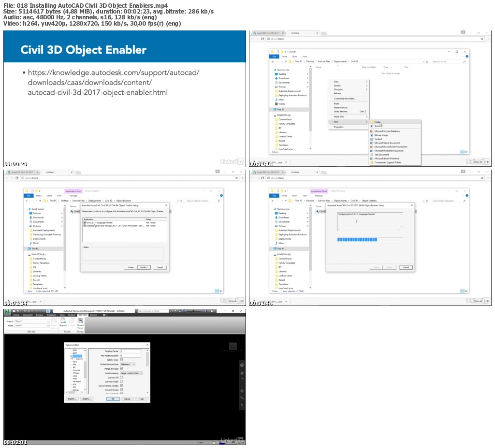
Task: Open Application Tools tab in the Object Enablers Explorer window
Action: (x=73, y=191)
